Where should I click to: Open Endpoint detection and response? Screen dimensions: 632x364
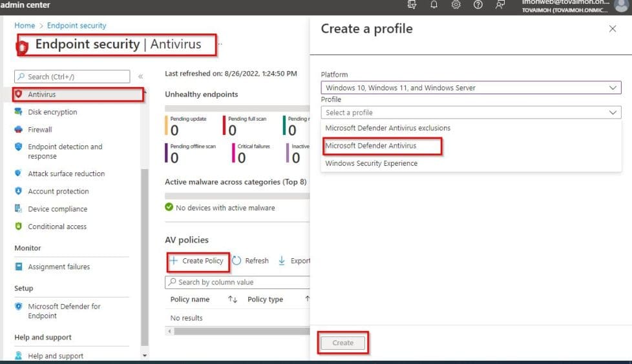coord(65,152)
